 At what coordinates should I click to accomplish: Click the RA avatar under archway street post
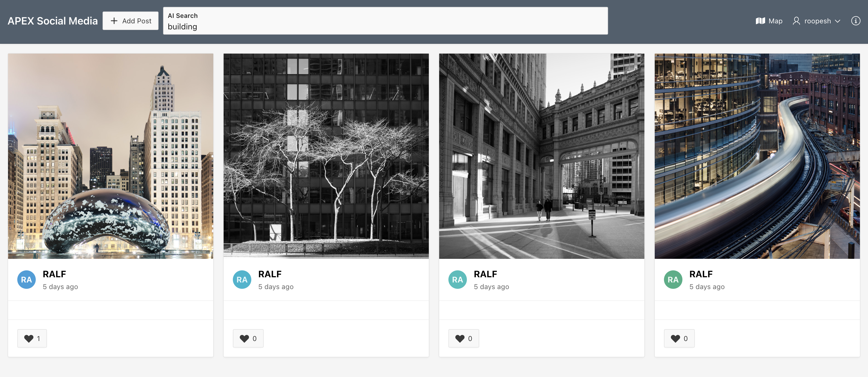[x=458, y=279]
